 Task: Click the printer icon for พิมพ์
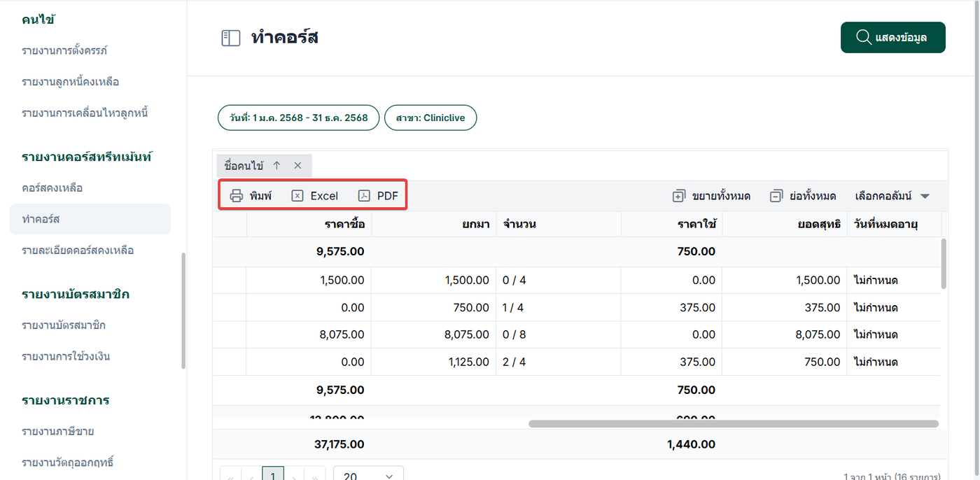(237, 196)
